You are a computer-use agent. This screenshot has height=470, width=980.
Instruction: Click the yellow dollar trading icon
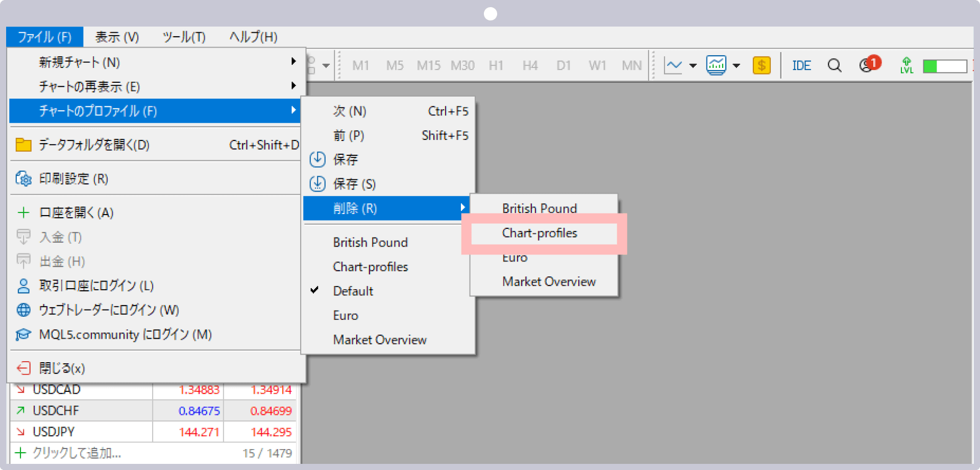click(762, 65)
